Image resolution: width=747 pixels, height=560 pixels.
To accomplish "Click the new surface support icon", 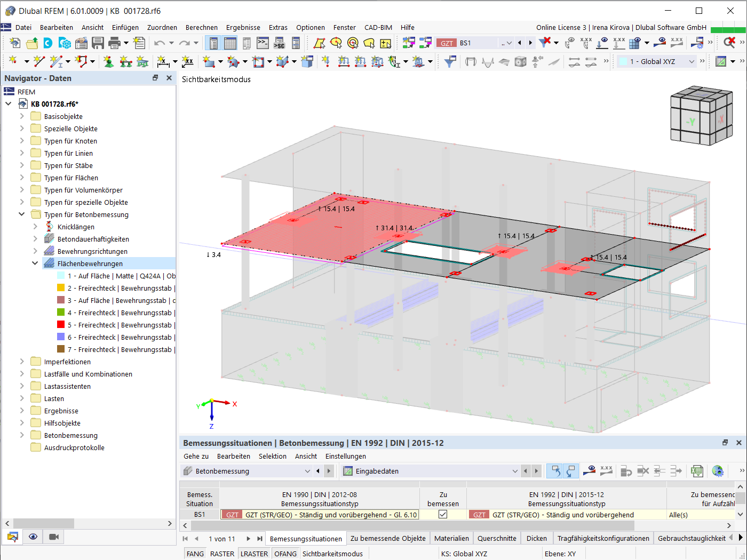I will point(142,62).
